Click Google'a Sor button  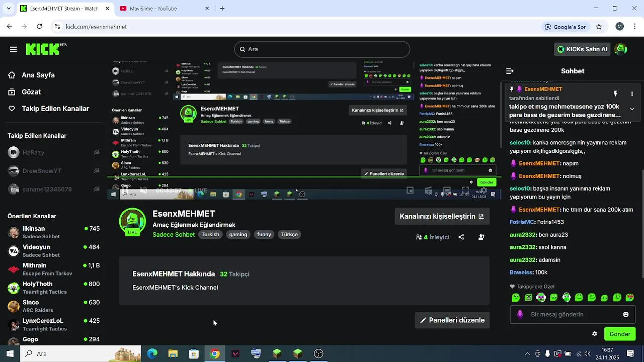click(x=565, y=27)
